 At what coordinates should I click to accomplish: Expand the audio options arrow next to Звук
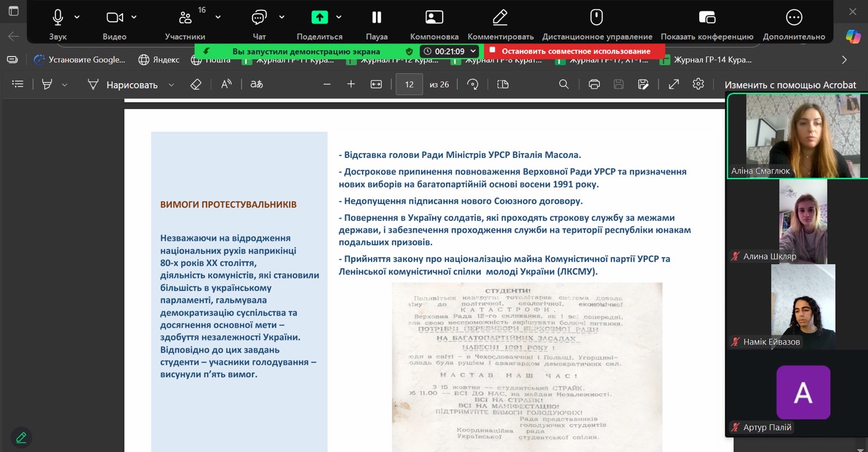77,17
